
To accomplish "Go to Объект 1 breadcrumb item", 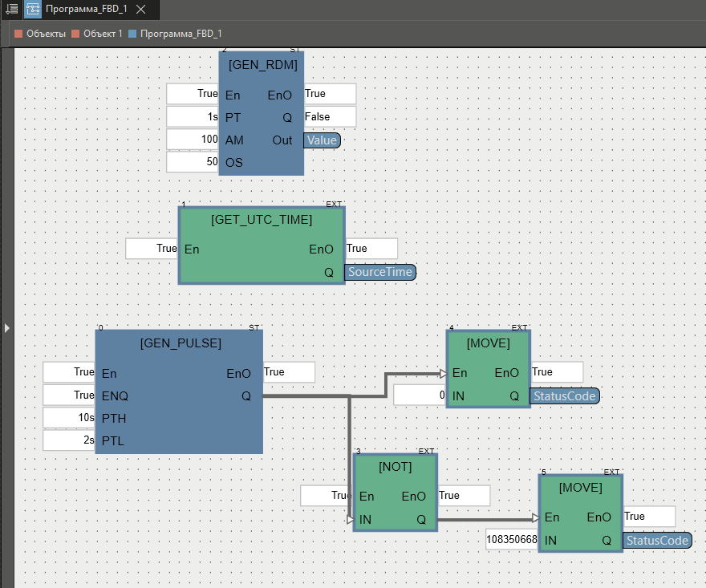I will [x=103, y=34].
